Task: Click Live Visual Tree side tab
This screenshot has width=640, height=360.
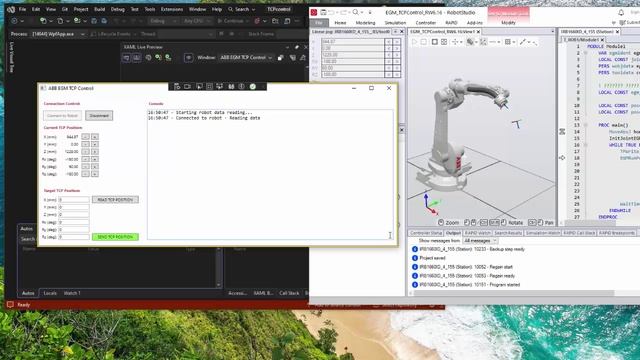Action: coord(11,57)
